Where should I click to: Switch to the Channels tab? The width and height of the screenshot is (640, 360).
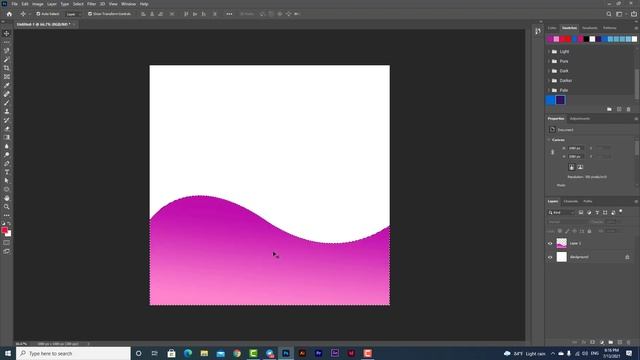tap(571, 202)
